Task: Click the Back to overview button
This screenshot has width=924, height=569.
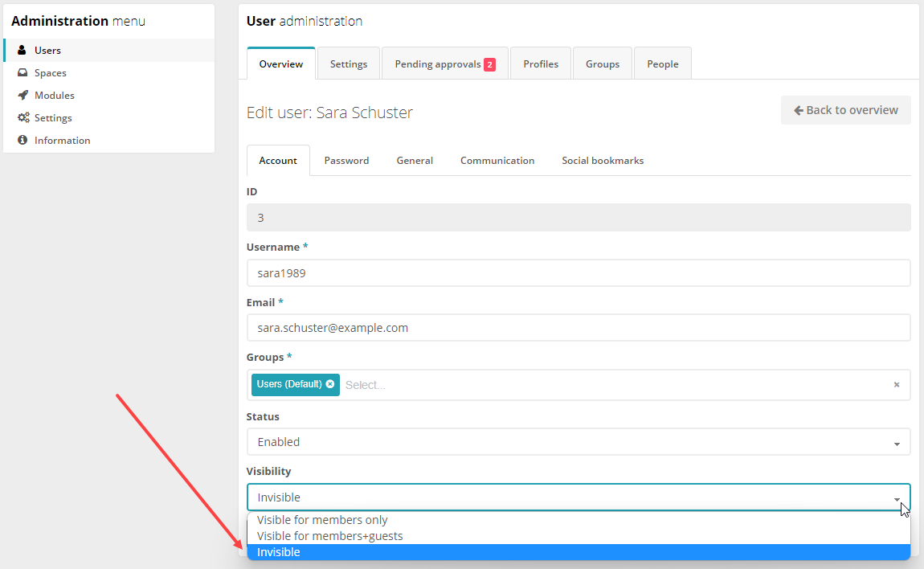Action: [x=845, y=110]
